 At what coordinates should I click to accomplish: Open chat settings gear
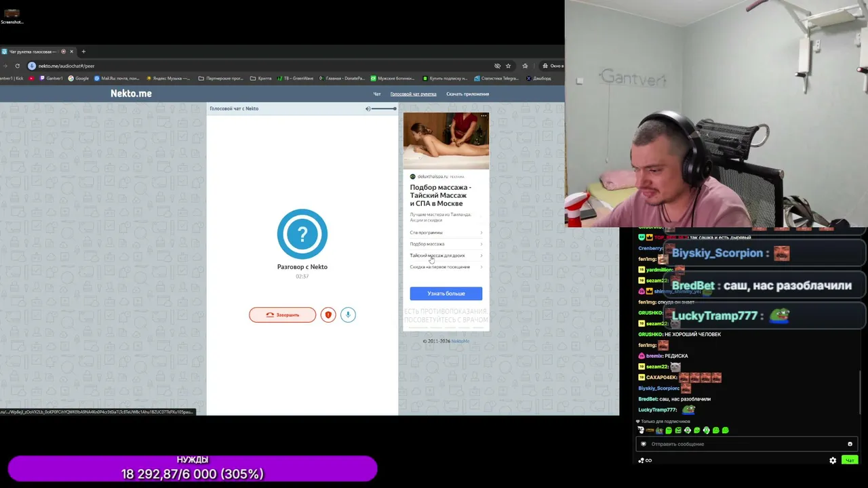[833, 460]
